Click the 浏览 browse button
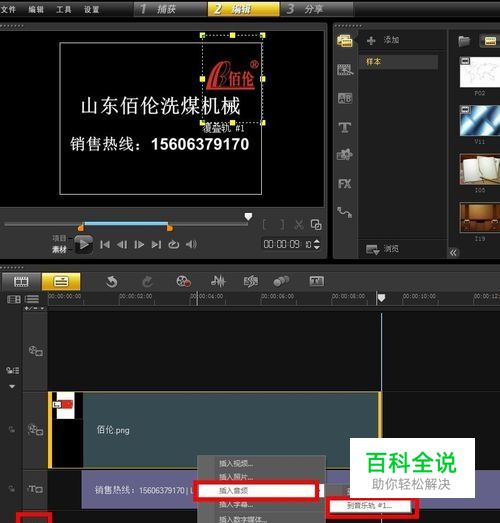This screenshot has height=523, width=500. pos(382,249)
